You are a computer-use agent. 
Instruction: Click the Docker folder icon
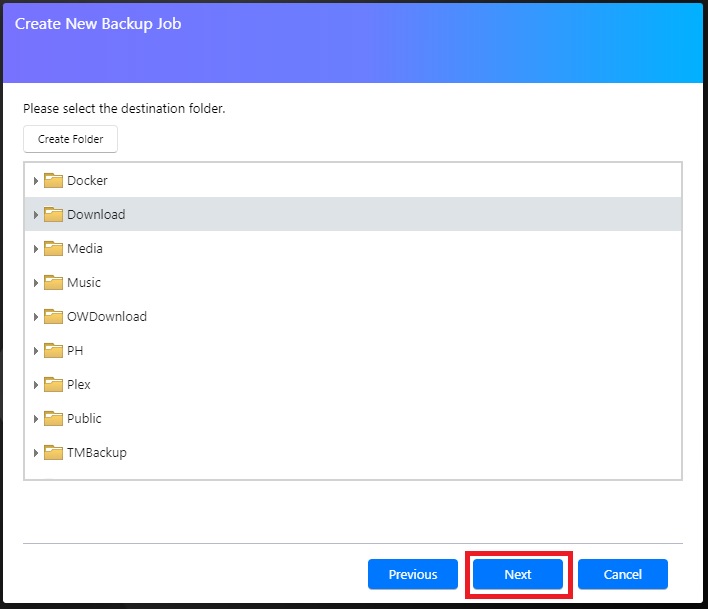coord(53,181)
